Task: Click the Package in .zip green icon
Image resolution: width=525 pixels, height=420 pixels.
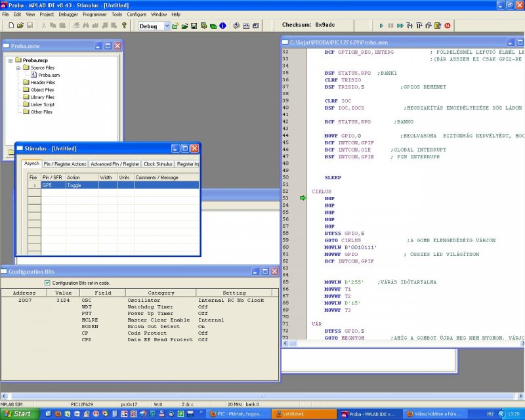Action: [213, 26]
